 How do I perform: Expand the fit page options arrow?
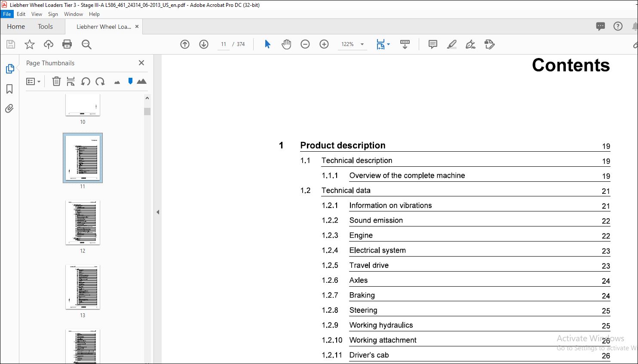389,44
